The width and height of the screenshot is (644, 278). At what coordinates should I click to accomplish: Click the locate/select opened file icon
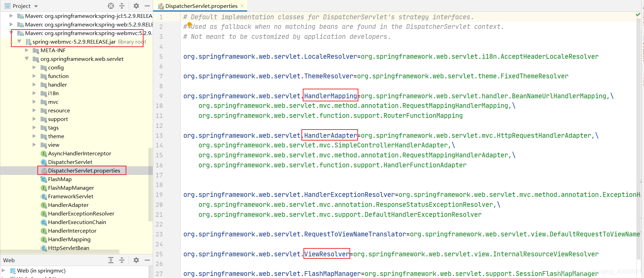coord(111,6)
